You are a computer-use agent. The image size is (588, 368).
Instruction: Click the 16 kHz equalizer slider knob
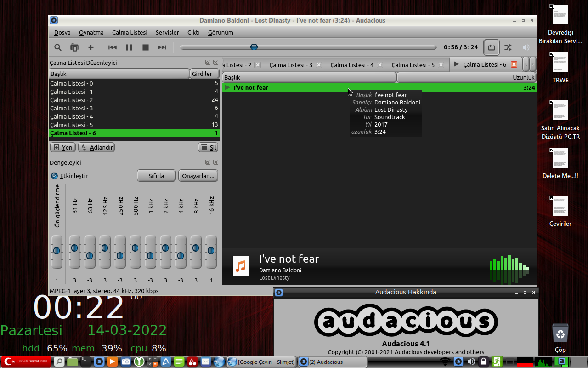pos(211,251)
